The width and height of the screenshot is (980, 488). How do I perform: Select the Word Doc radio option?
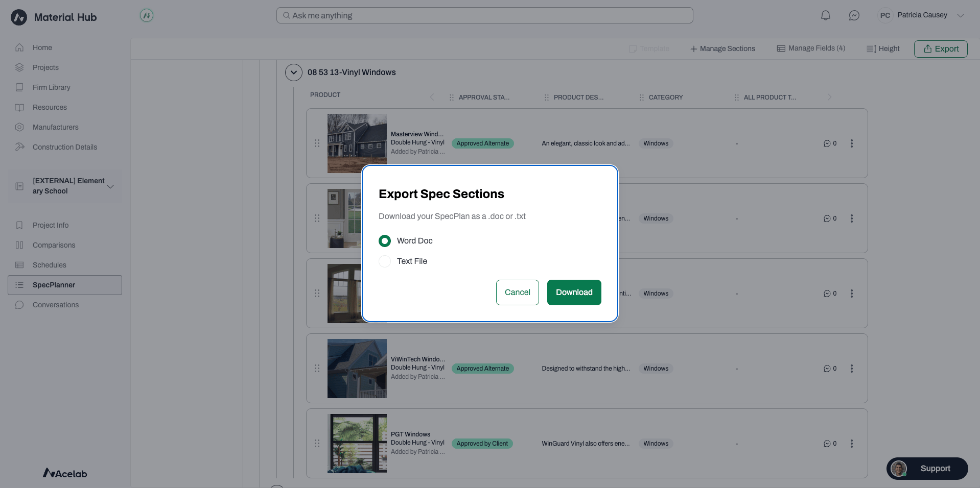coord(385,241)
